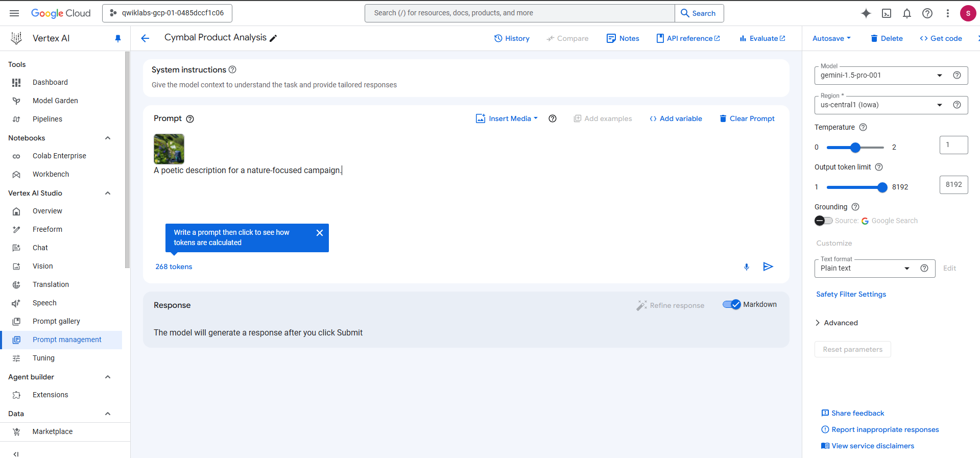Open the main navigation hamburger menu
This screenshot has height=458, width=980.
14,13
